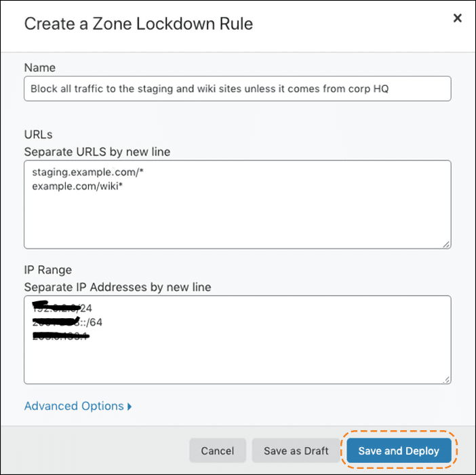476x475 pixels.
Task: Click the staging.example.com/* URL line
Action: pyautogui.click(x=88, y=173)
